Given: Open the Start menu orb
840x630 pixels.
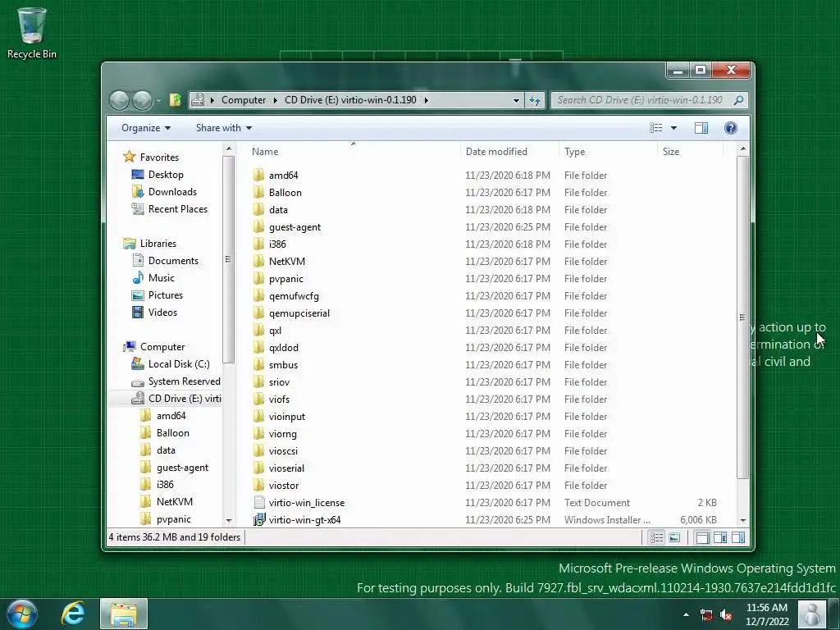Looking at the screenshot, I should [x=22, y=614].
